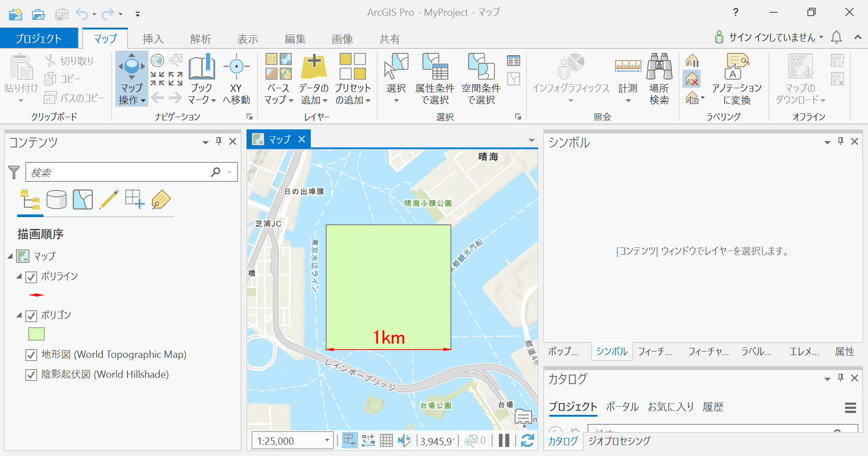Viewport: 868px width, 456px height.
Task: Collapse the ポリゴン layer expander
Action: click(x=19, y=315)
